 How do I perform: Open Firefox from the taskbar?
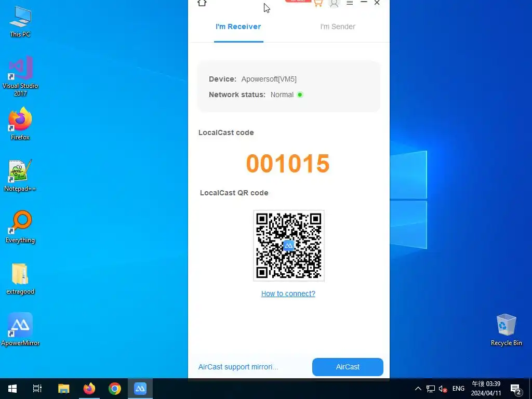click(89, 389)
